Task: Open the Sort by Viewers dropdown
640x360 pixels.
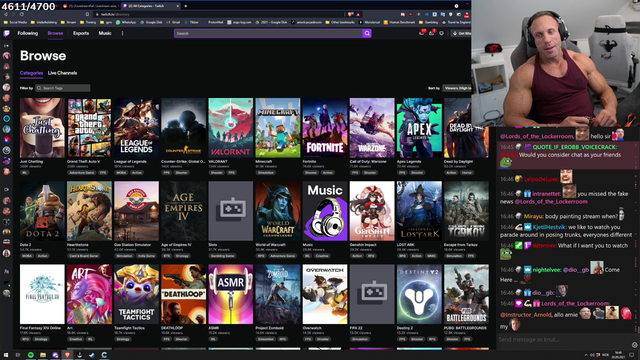Action: click(x=457, y=88)
